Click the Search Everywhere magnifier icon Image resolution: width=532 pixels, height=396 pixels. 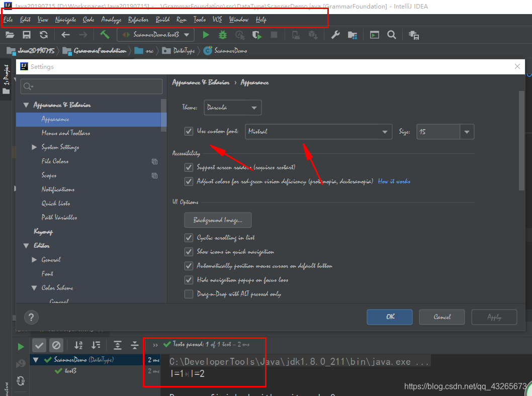tap(392, 35)
